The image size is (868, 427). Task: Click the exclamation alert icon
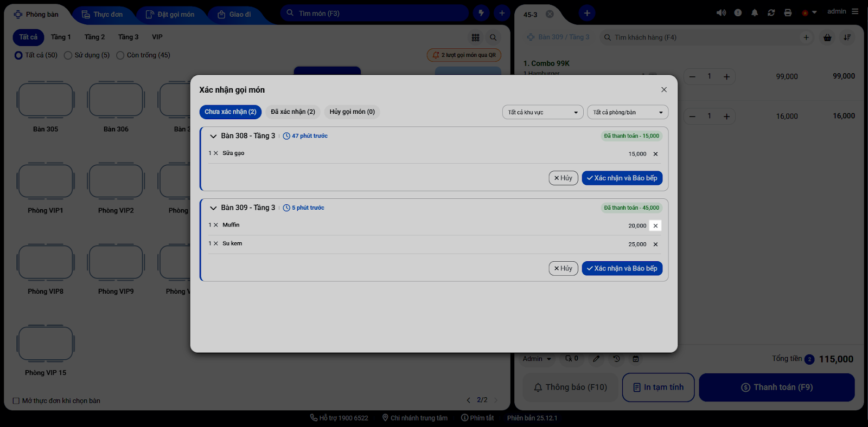tap(738, 12)
